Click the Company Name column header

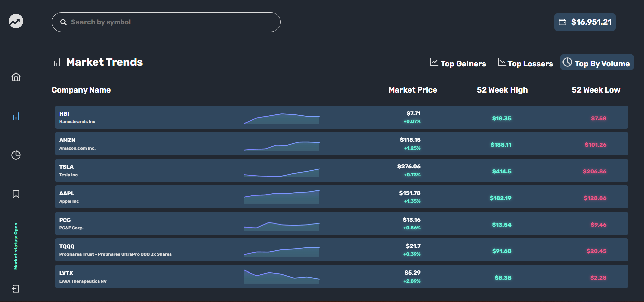[81, 90]
